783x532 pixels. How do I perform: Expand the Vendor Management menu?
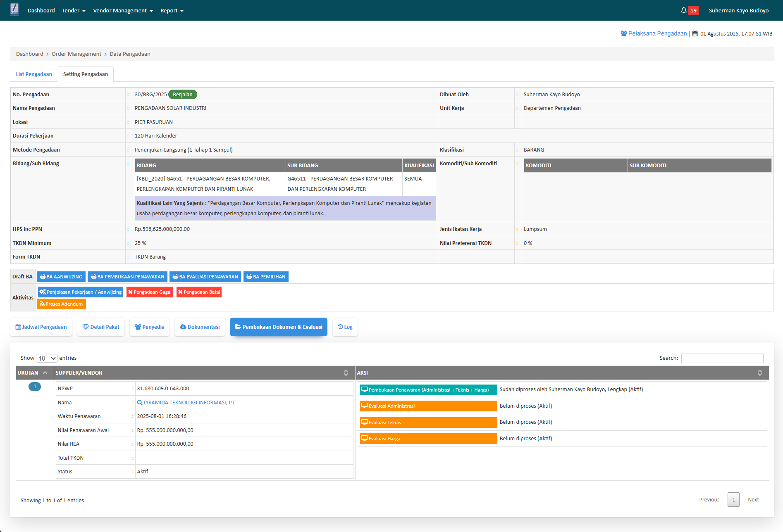tap(123, 10)
